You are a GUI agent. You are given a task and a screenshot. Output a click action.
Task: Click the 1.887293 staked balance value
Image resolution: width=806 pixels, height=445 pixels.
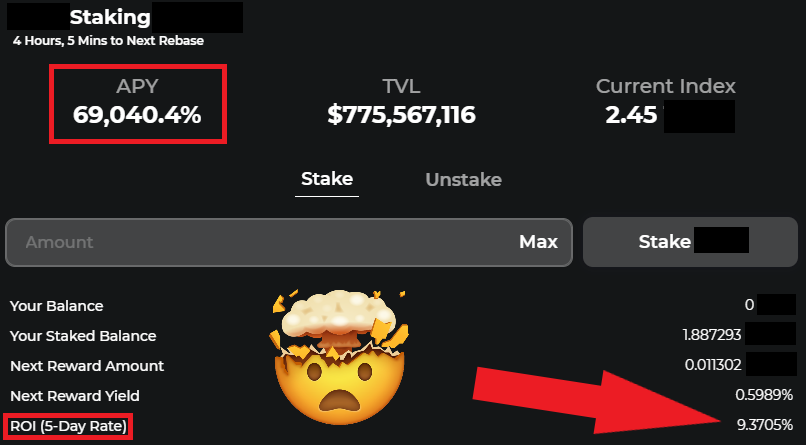712,335
